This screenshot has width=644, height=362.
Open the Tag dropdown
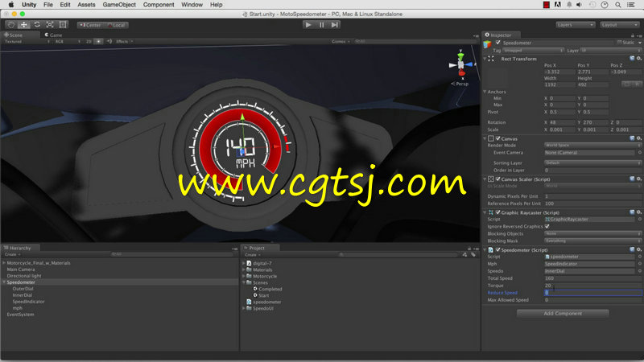pyautogui.click(x=533, y=51)
